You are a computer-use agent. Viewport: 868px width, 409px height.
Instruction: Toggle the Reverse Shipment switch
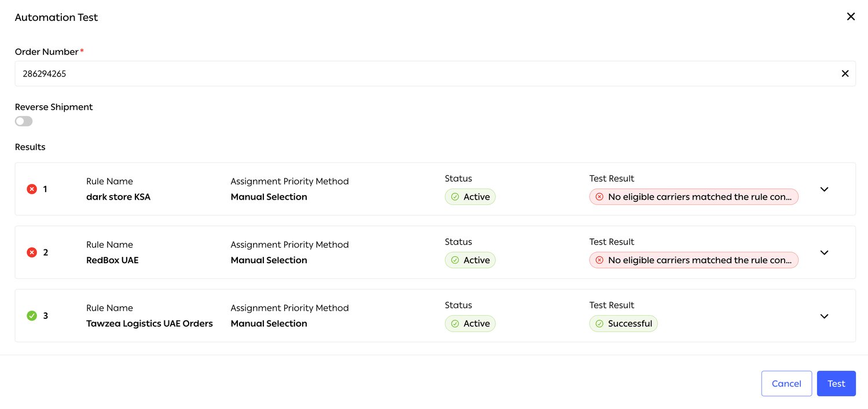click(24, 121)
